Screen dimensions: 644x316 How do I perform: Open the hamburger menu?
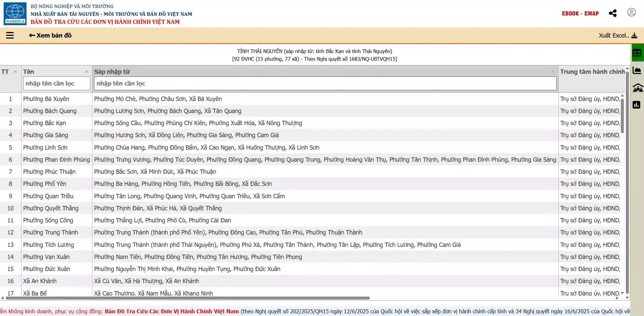(x=10, y=35)
